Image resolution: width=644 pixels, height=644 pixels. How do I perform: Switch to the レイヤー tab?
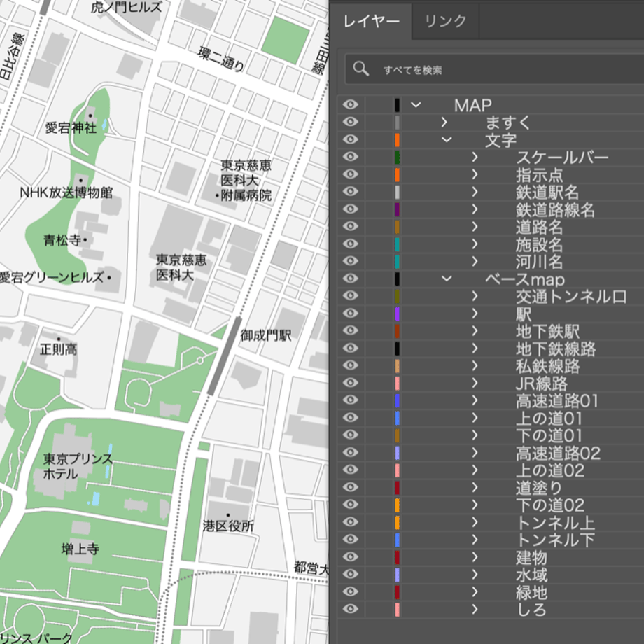[371, 22]
